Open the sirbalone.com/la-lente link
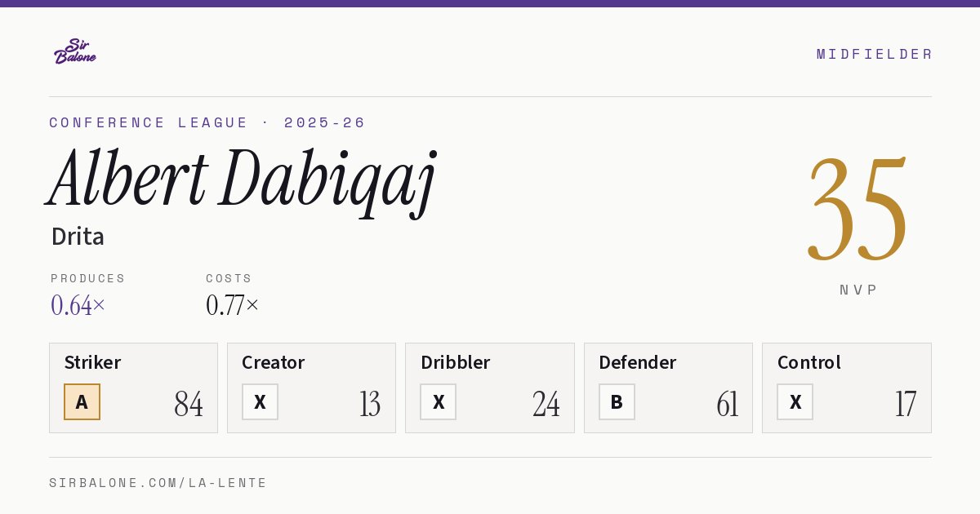The image size is (980, 514). coord(158,483)
